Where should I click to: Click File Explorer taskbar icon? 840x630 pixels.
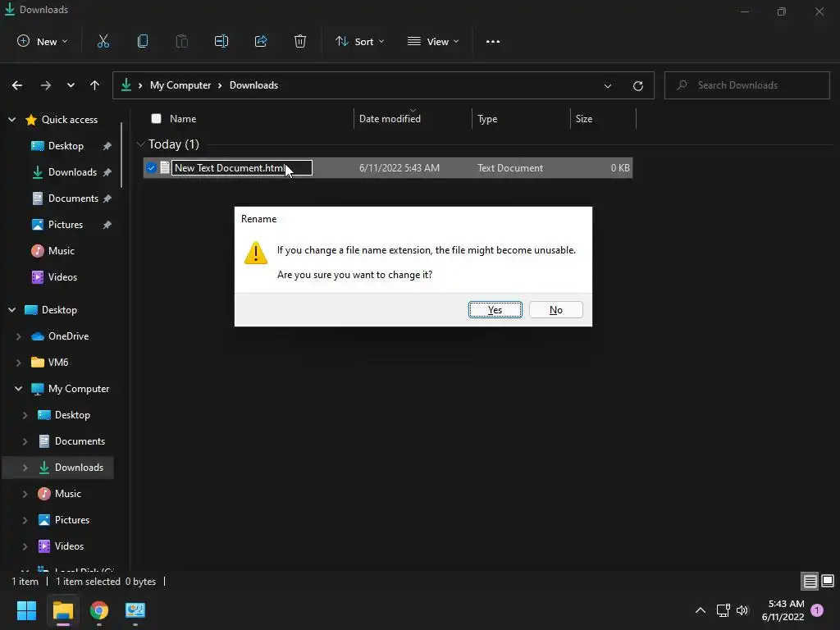62,610
